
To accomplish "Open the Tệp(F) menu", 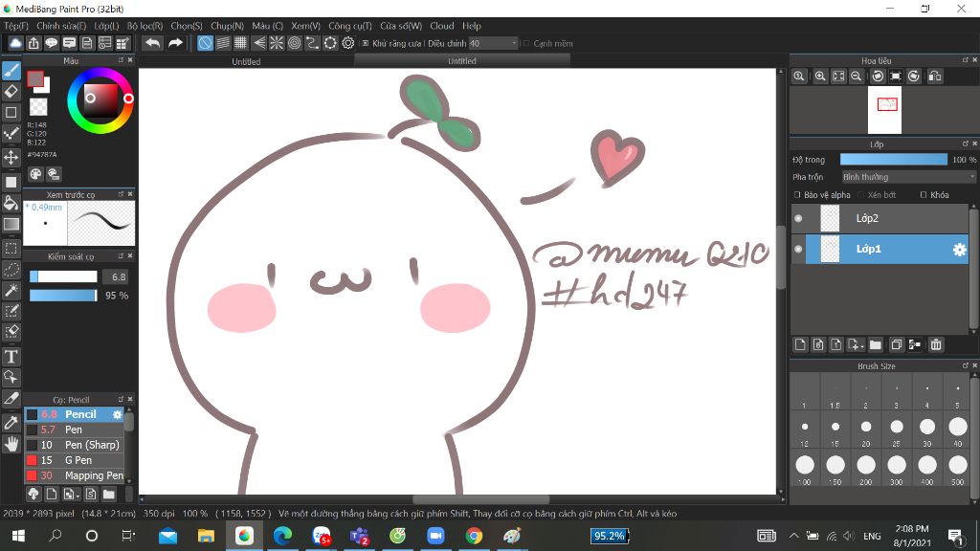I will [16, 26].
